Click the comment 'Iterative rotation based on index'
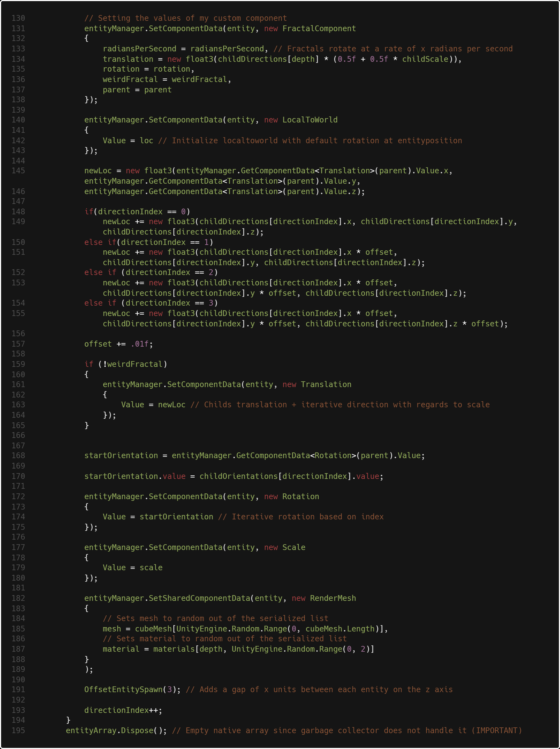Screen dimensions: 560x749 [308, 517]
